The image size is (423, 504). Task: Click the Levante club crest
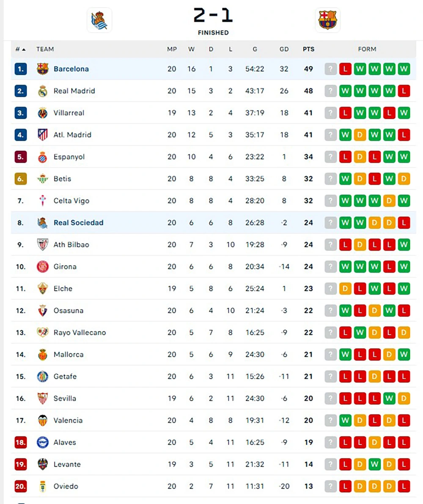tap(42, 464)
